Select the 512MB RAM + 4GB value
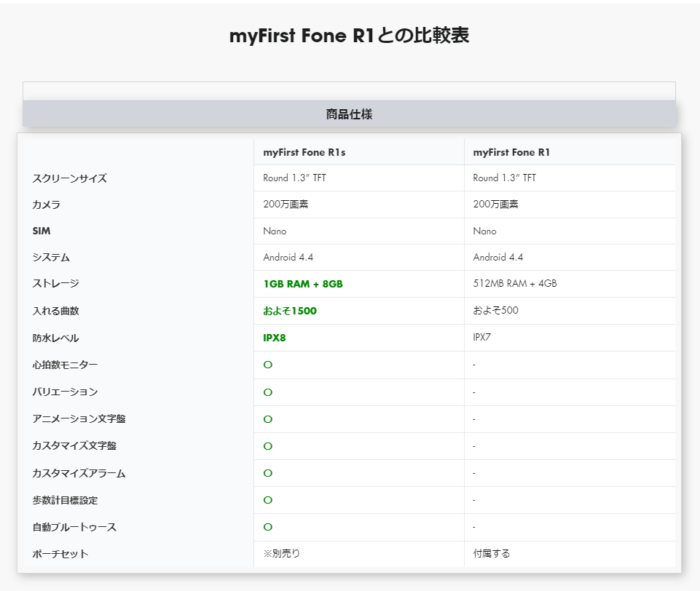Screen dimensions: 700x591 515,283
